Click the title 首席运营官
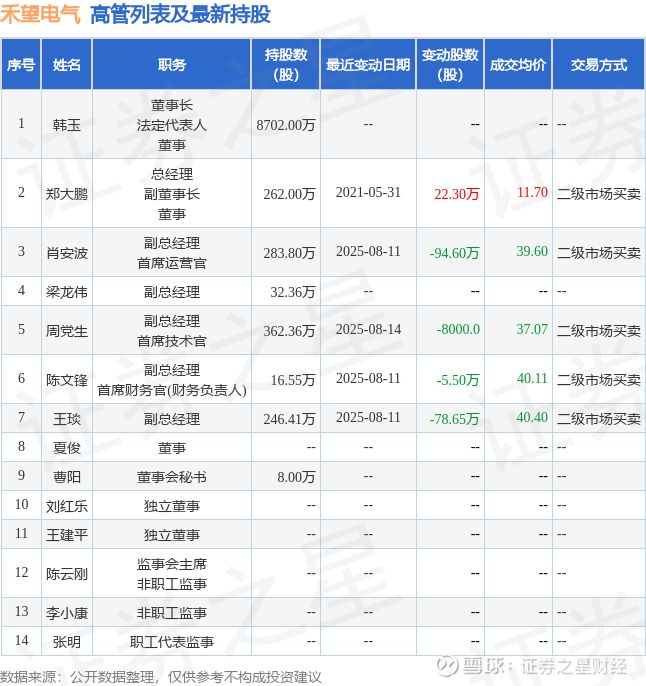Image resolution: width=646 pixels, height=686 pixels. point(171,263)
